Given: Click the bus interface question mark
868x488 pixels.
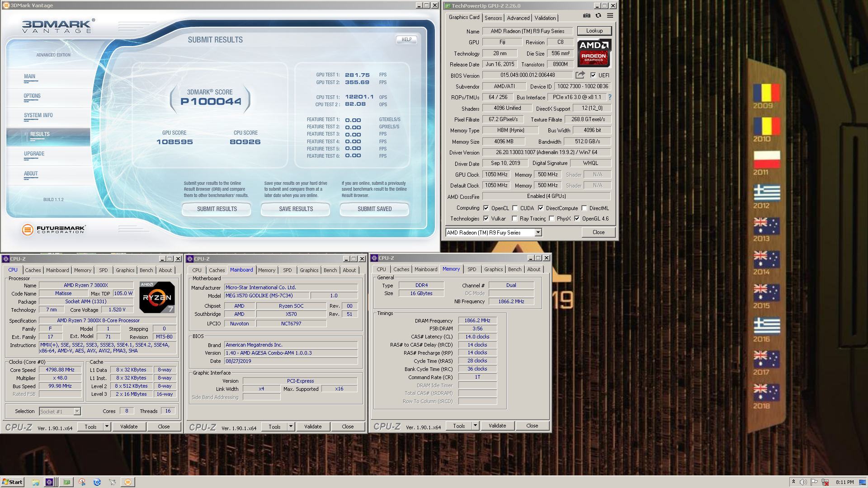Looking at the screenshot, I should click(609, 97).
